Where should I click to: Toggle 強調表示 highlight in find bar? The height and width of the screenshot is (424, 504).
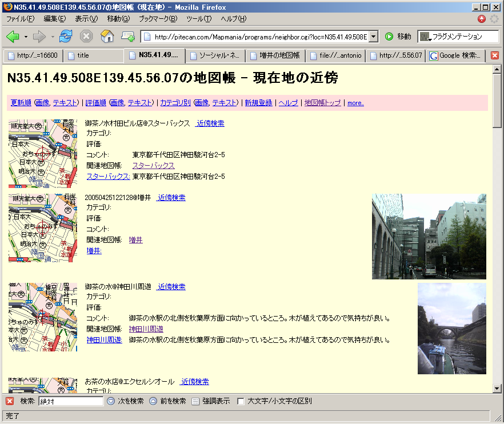click(x=211, y=401)
